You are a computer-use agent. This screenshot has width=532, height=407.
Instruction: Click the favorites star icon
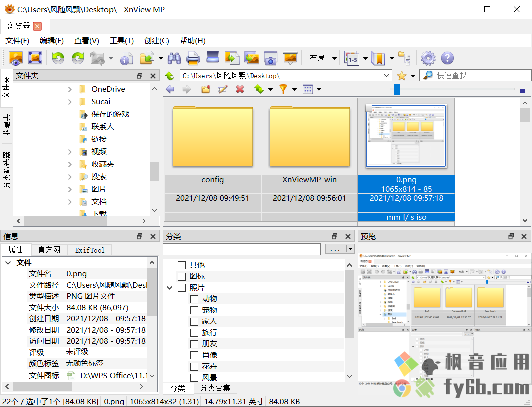pos(402,76)
